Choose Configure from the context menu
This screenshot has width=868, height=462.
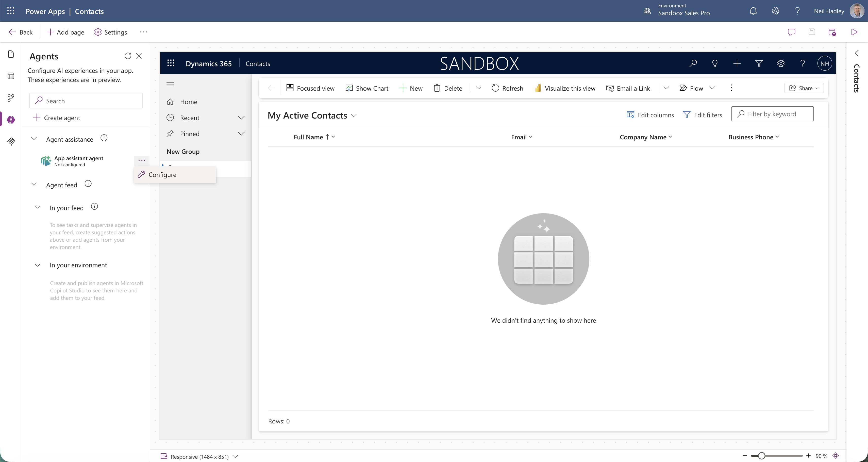coord(175,175)
